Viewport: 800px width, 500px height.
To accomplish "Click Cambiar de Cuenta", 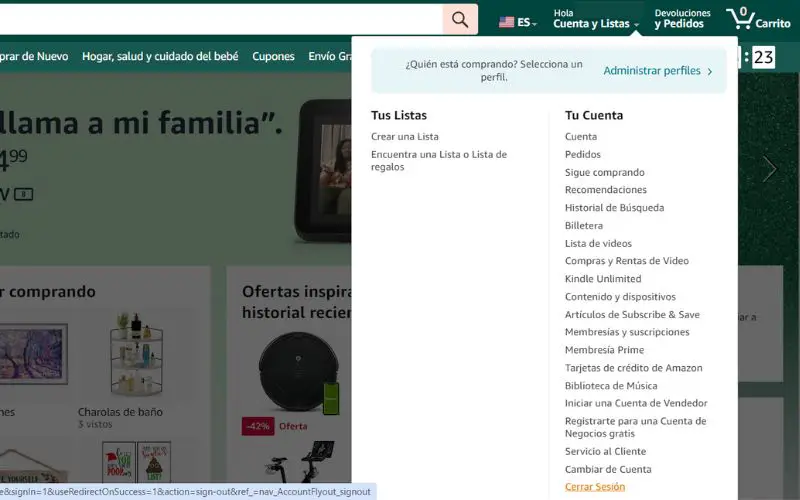I will (x=608, y=469).
